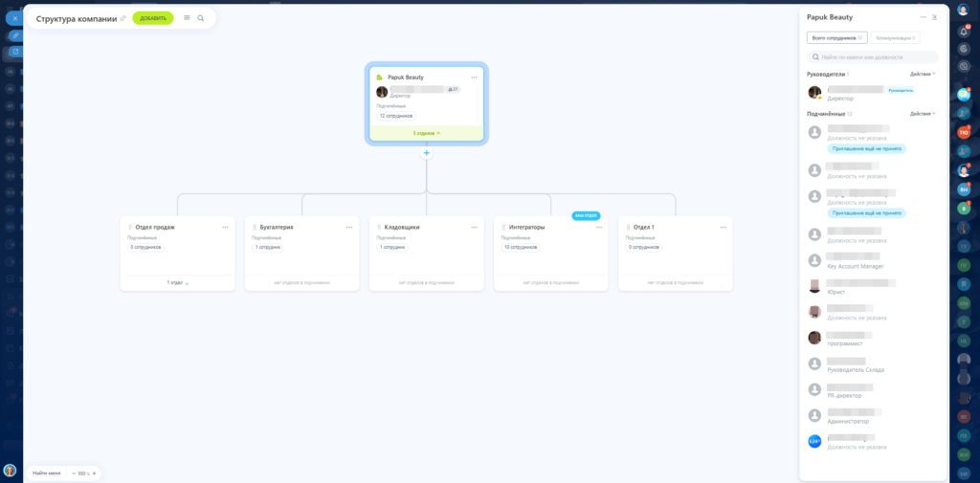This screenshot has height=483, width=980.
Task: Open slider in new window icon
Action: click(15, 52)
